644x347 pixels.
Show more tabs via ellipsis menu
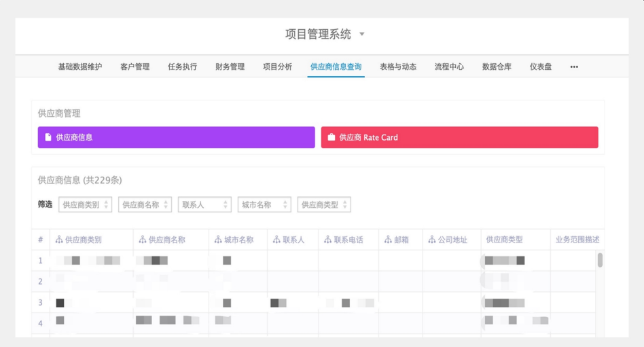574,67
